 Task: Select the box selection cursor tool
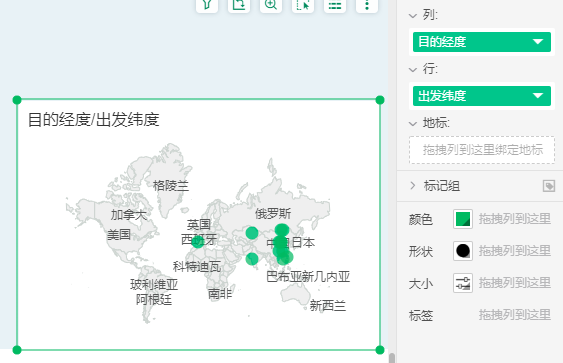tap(303, 5)
